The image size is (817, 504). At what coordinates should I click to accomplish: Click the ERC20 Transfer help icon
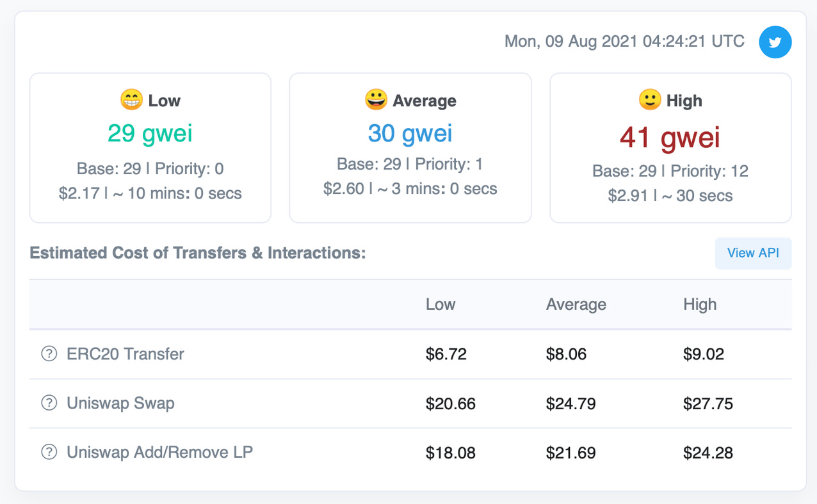click(x=49, y=354)
